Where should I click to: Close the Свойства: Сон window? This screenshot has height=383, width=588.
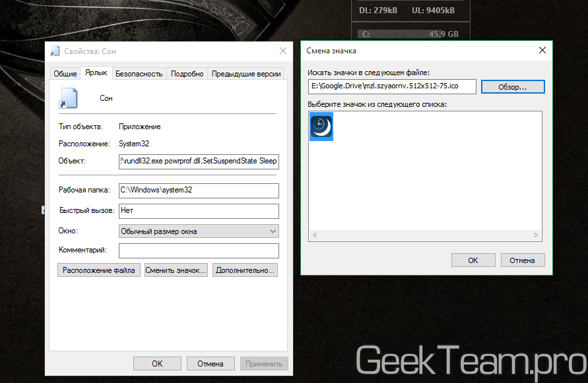tap(282, 51)
